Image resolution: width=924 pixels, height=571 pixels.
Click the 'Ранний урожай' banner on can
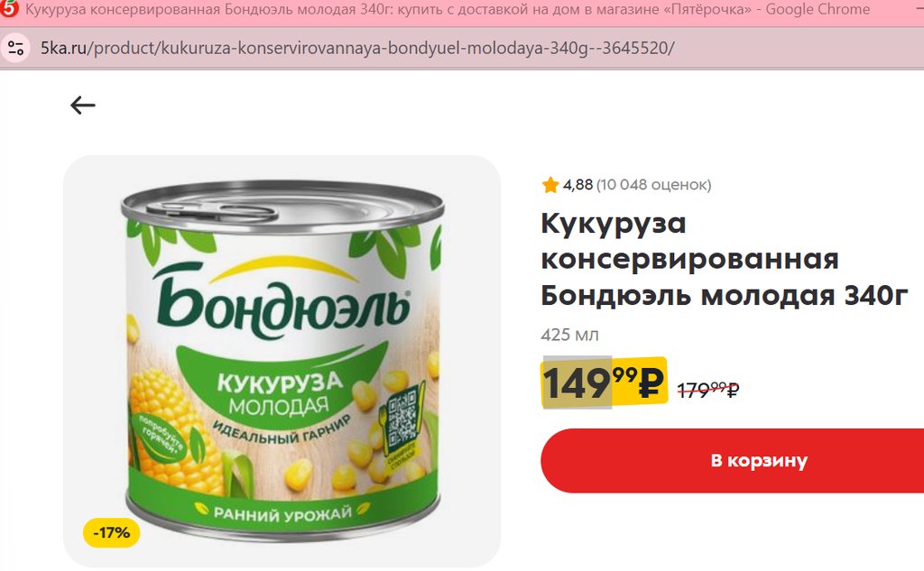click(282, 512)
